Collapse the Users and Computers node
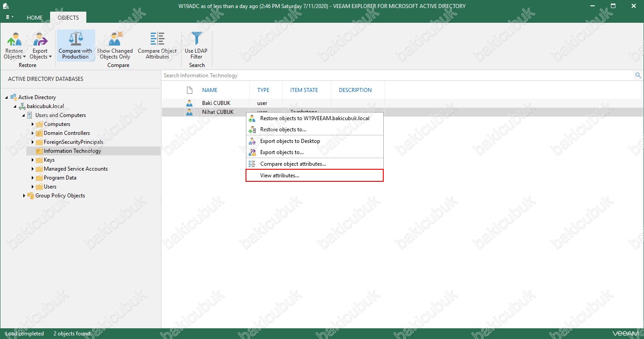 click(24, 115)
